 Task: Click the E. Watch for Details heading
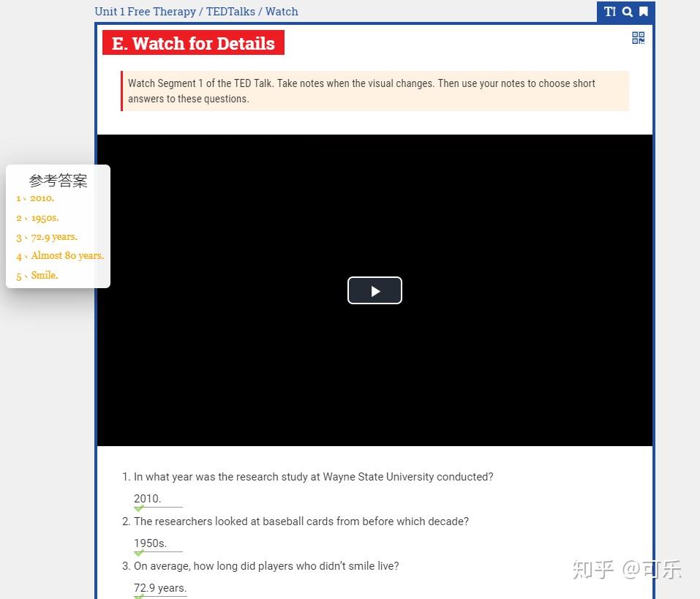click(193, 43)
